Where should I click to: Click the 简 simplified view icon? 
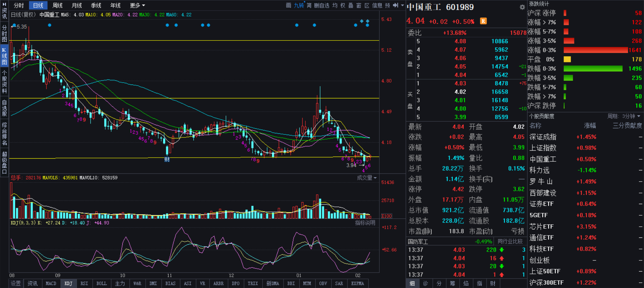coord(309,5)
